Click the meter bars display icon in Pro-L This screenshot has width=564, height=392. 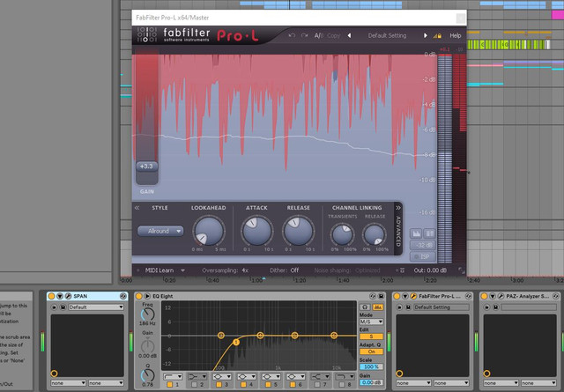[429, 233]
